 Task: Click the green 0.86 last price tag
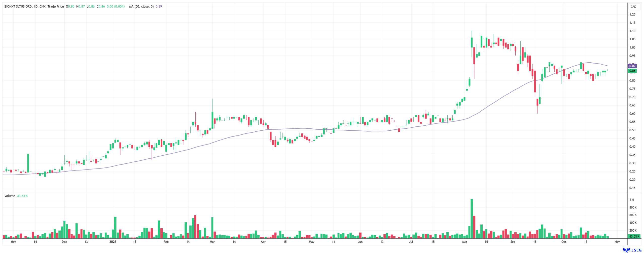(632, 71)
